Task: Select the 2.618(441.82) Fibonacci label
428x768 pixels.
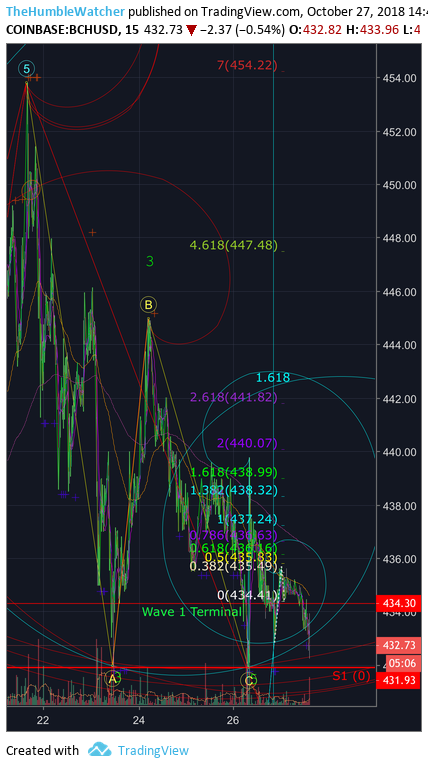Action: 234,397
